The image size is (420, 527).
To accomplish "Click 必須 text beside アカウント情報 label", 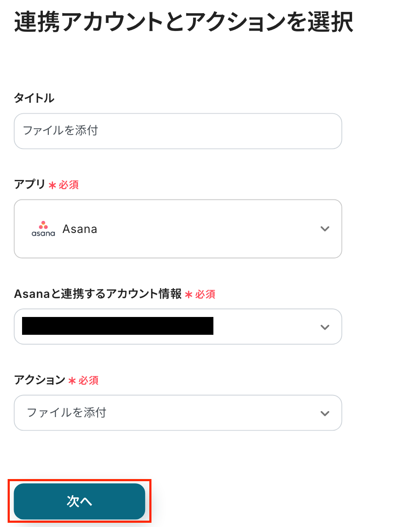I will click(x=205, y=294).
